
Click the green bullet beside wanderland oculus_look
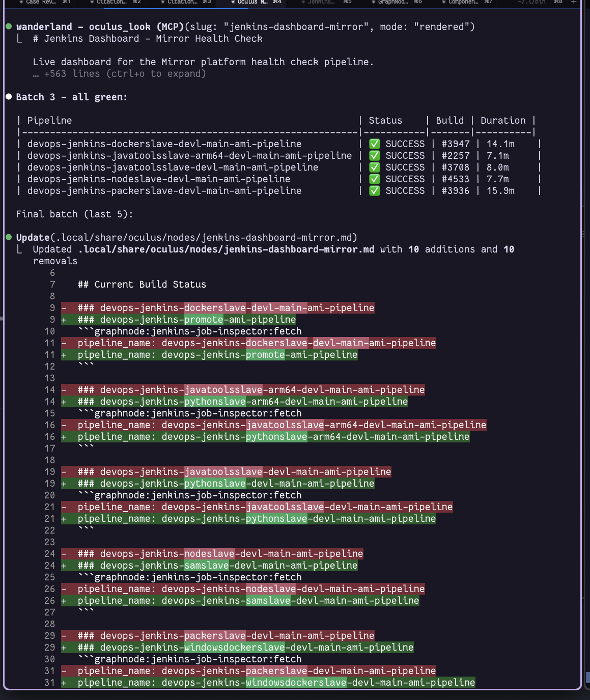click(x=9, y=26)
